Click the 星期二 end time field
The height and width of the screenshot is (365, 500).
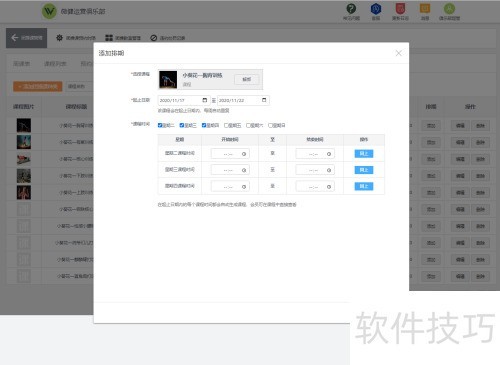[315, 154]
